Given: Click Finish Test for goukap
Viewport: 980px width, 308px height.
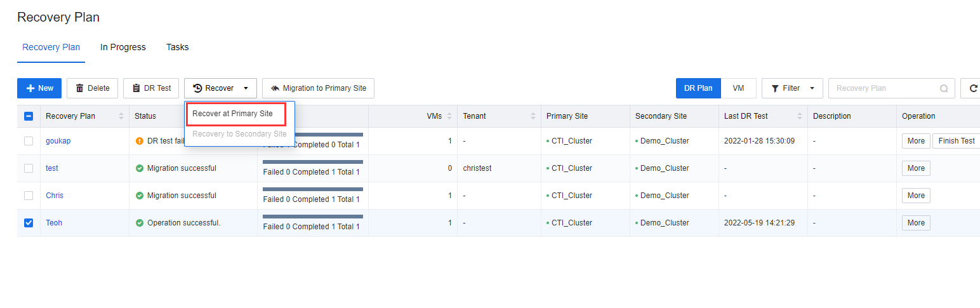Looking at the screenshot, I should tap(956, 141).
